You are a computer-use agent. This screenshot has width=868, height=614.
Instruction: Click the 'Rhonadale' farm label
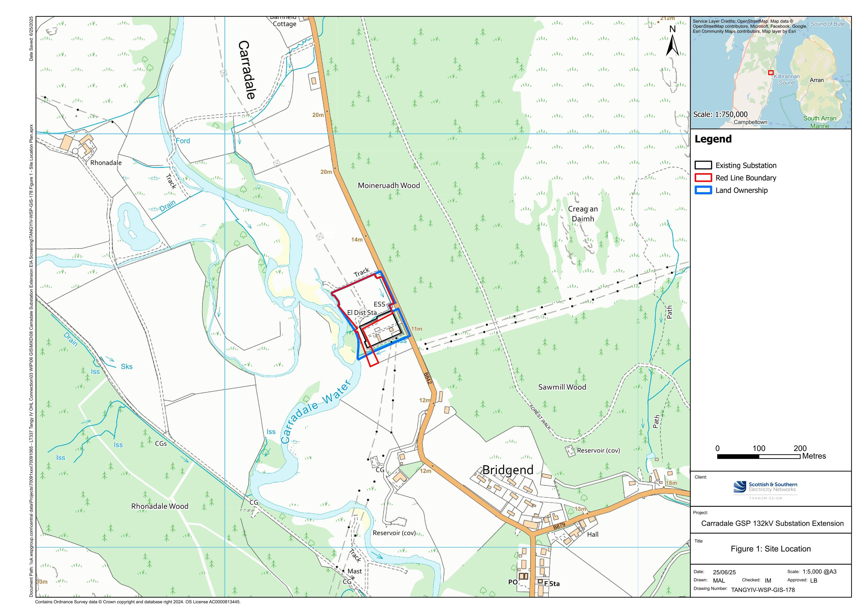click(106, 163)
